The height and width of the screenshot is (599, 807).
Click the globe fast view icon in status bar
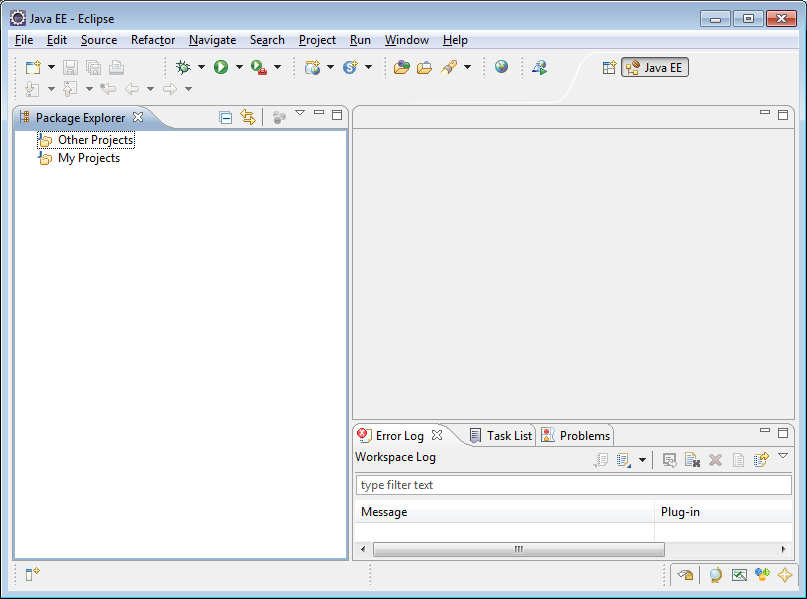[715, 574]
